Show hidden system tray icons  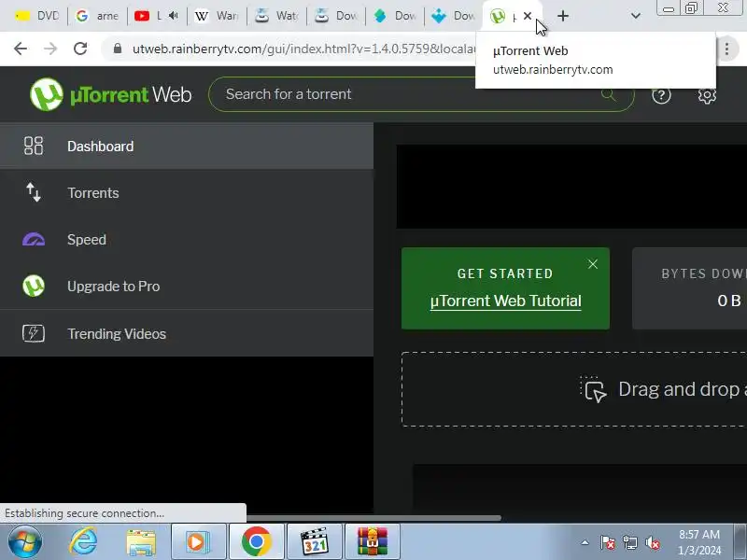point(585,542)
